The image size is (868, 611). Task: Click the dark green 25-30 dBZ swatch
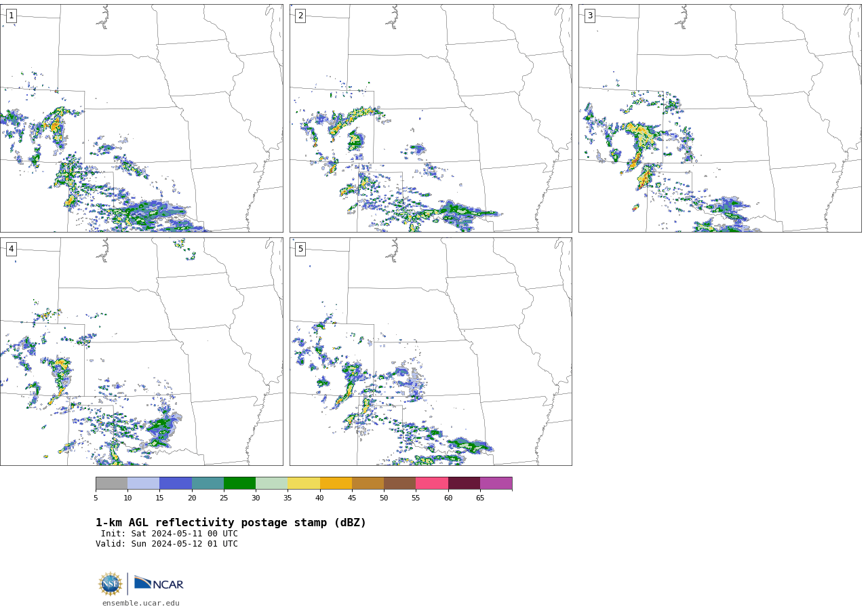239,483
